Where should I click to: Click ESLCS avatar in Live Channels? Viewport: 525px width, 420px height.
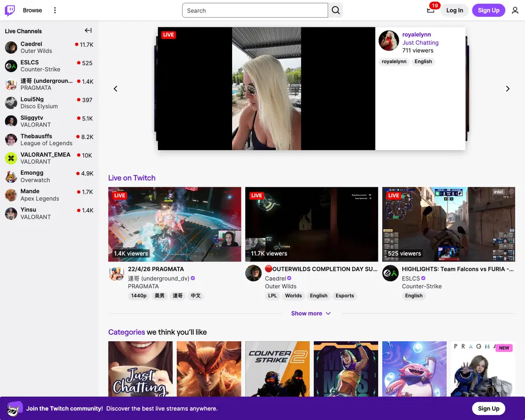pos(11,66)
